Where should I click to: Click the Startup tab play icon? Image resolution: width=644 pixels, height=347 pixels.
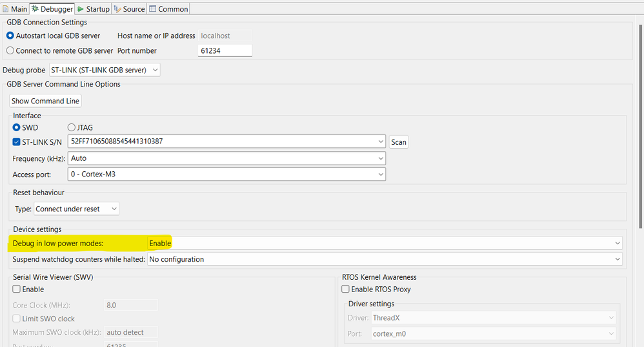click(81, 9)
